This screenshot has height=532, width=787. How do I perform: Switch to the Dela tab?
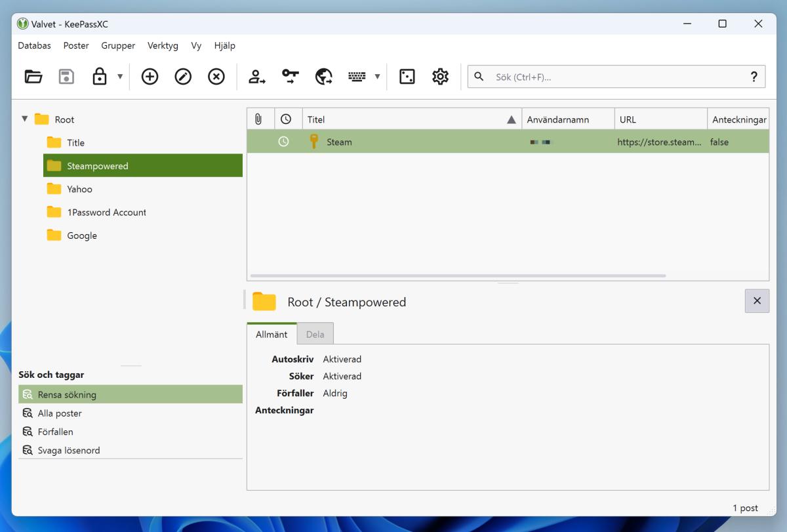(x=315, y=334)
